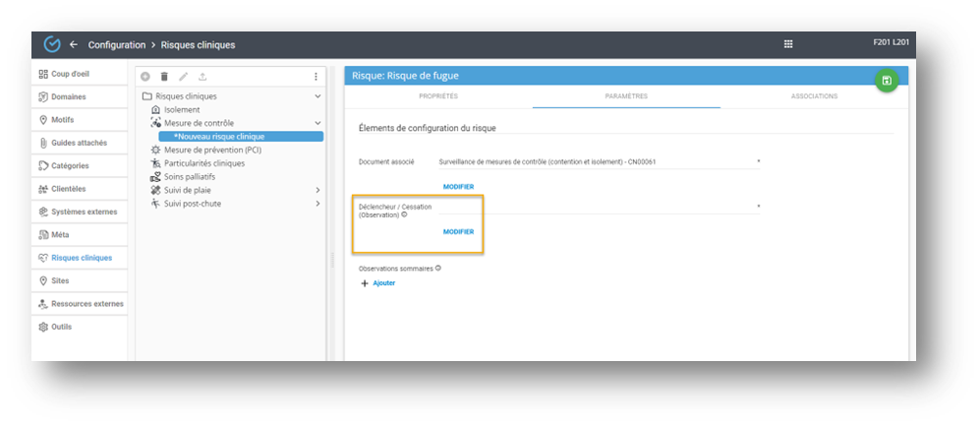Screen dimensions: 980x425
Task: Click the trash delete icon in tree toolbar
Action: [164, 76]
